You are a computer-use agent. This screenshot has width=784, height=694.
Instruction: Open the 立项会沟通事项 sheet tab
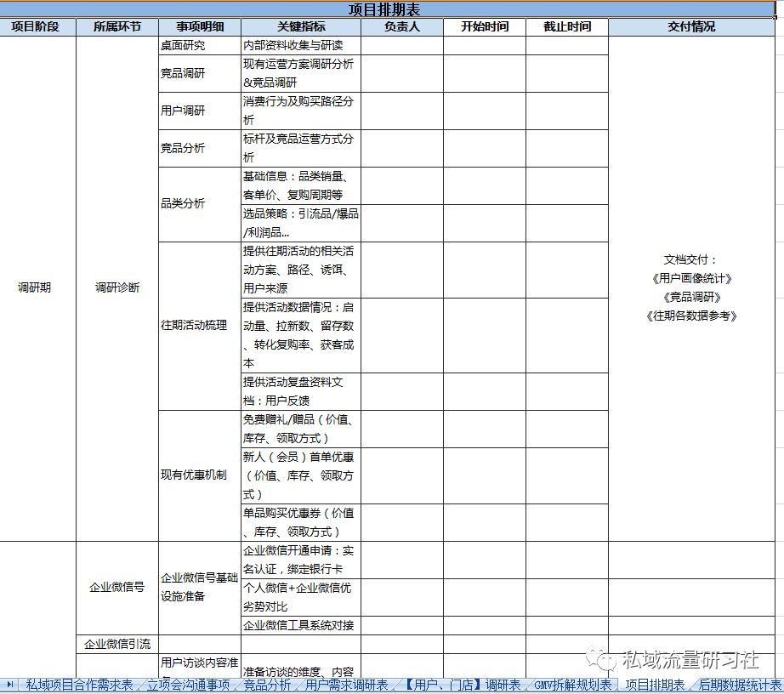point(188,685)
